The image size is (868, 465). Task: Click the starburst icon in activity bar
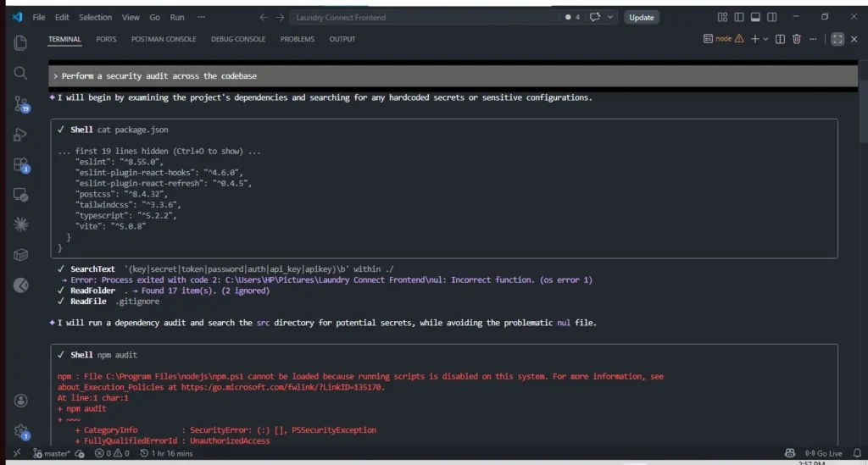pyautogui.click(x=20, y=224)
